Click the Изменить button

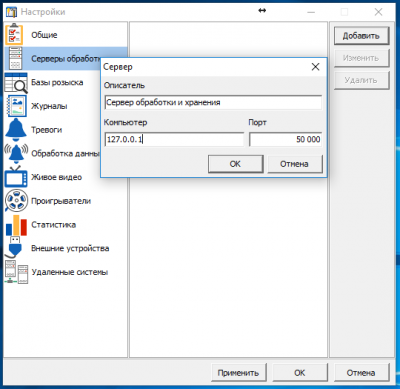[361, 58]
